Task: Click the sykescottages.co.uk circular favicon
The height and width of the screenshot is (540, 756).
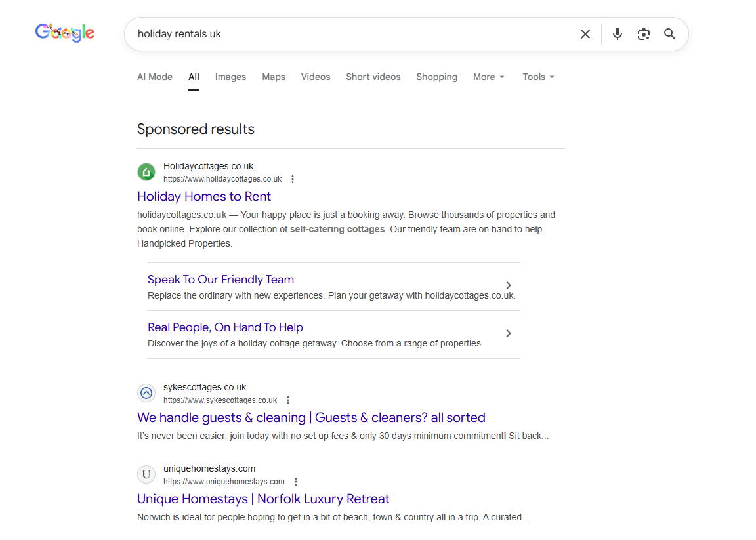Action: [146, 392]
